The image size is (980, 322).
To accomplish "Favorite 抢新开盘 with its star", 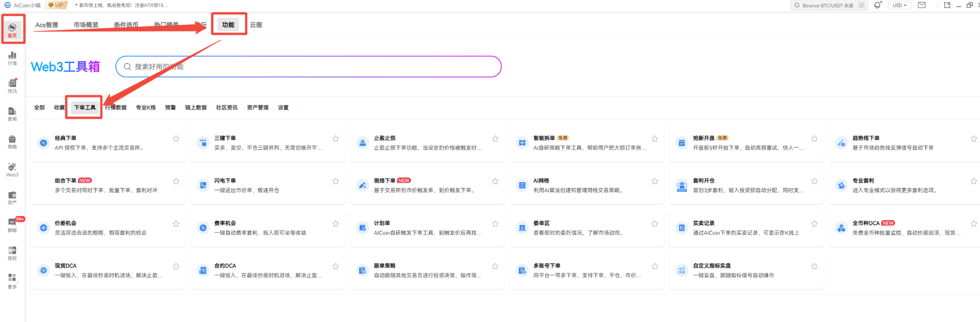I will tap(814, 139).
